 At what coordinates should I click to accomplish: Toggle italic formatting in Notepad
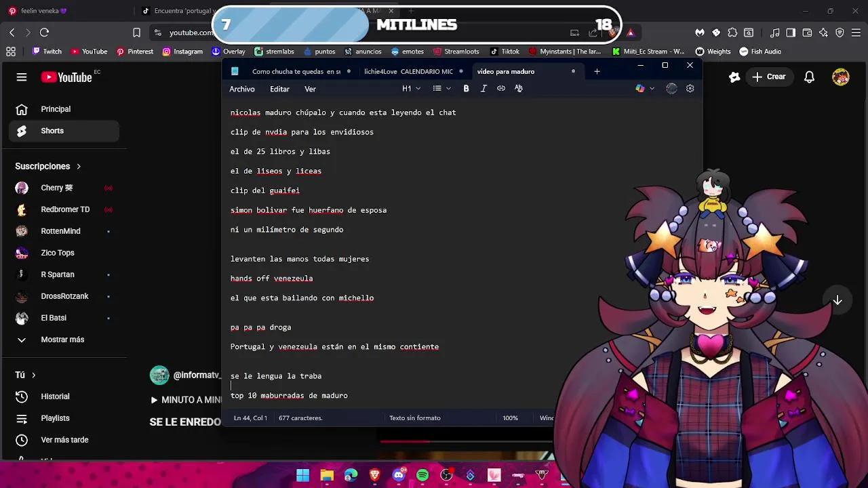pos(484,89)
